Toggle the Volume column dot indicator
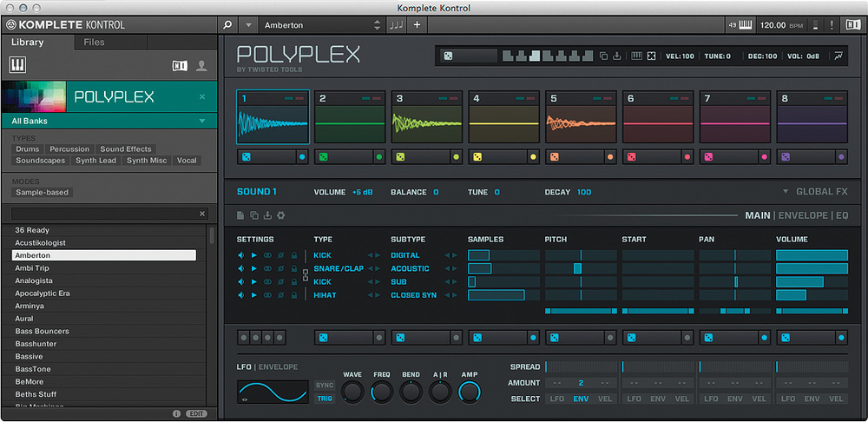Viewport: 868px width, 422px height. 841,337
